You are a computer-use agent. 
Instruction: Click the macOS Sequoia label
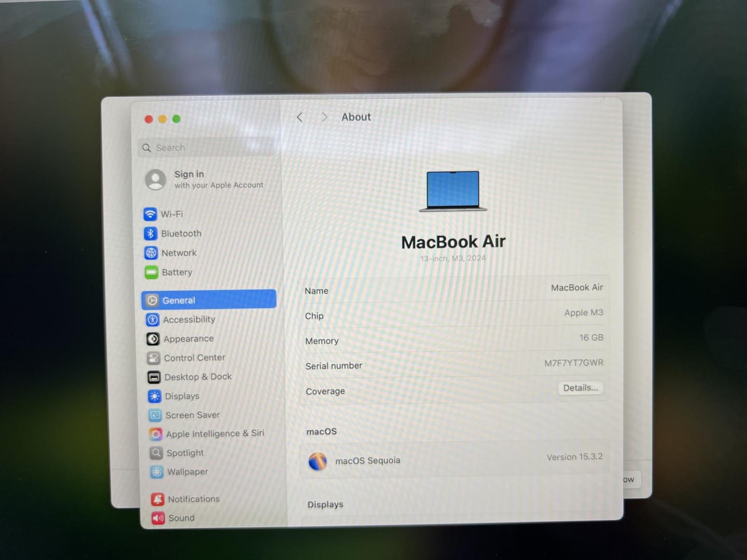click(368, 460)
